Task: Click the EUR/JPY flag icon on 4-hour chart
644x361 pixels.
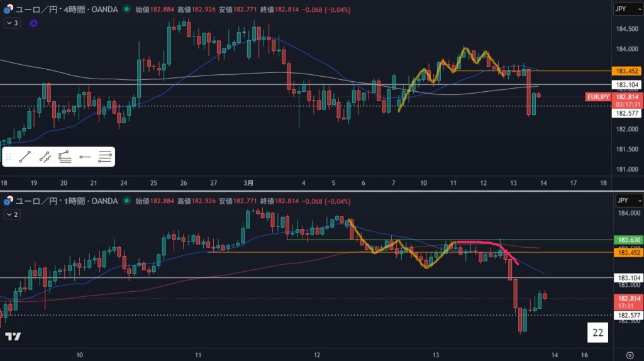Action: coord(7,10)
